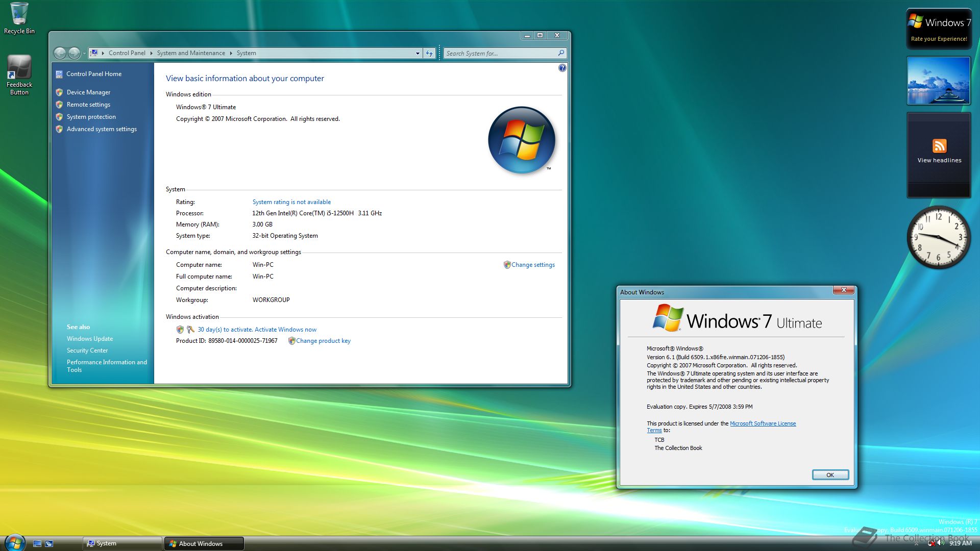Maximize the System window
Viewport: 980px width, 551px height.
540,35
